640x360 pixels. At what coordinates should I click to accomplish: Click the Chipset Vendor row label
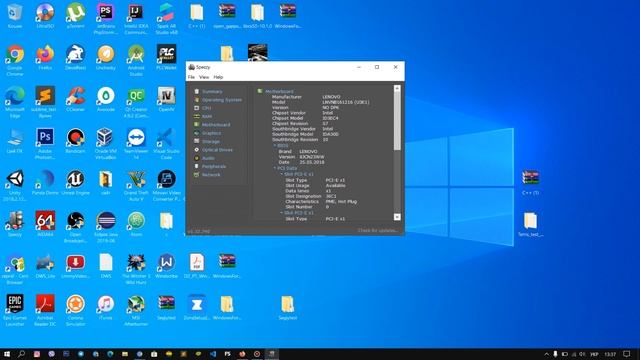(x=289, y=113)
